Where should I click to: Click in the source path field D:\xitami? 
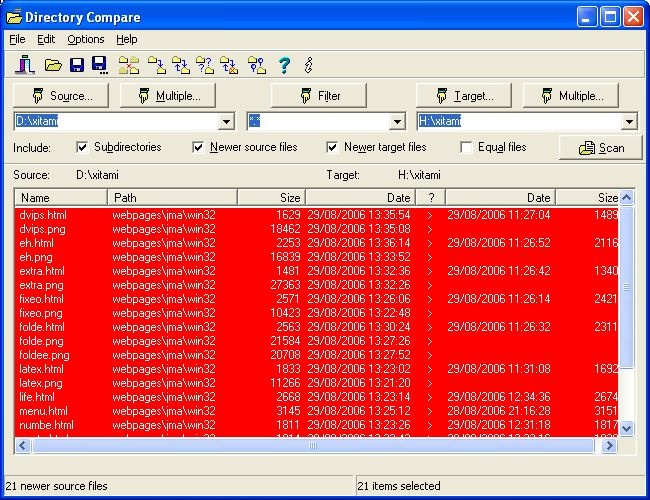[116, 121]
